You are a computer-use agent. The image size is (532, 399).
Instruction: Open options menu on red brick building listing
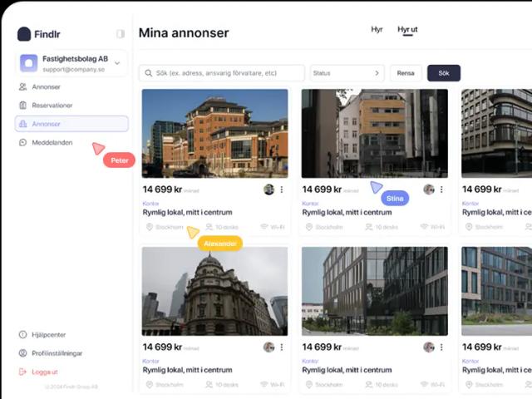(x=282, y=190)
